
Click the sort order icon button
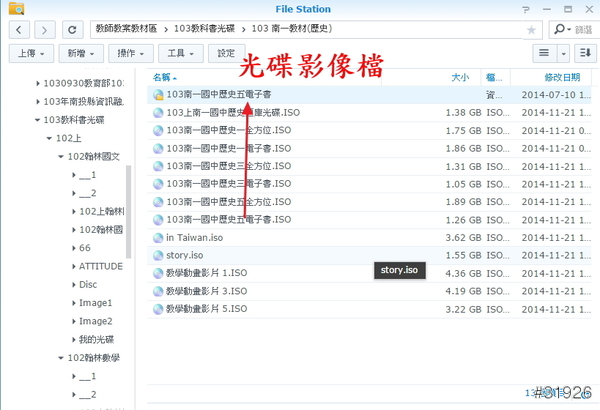tap(584, 53)
